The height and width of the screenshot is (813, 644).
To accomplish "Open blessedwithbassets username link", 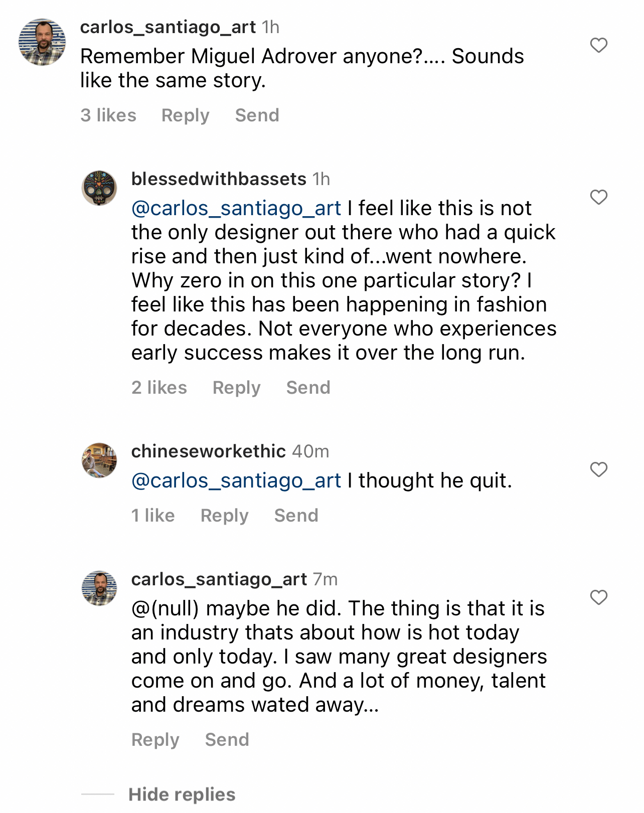I will point(219,179).
